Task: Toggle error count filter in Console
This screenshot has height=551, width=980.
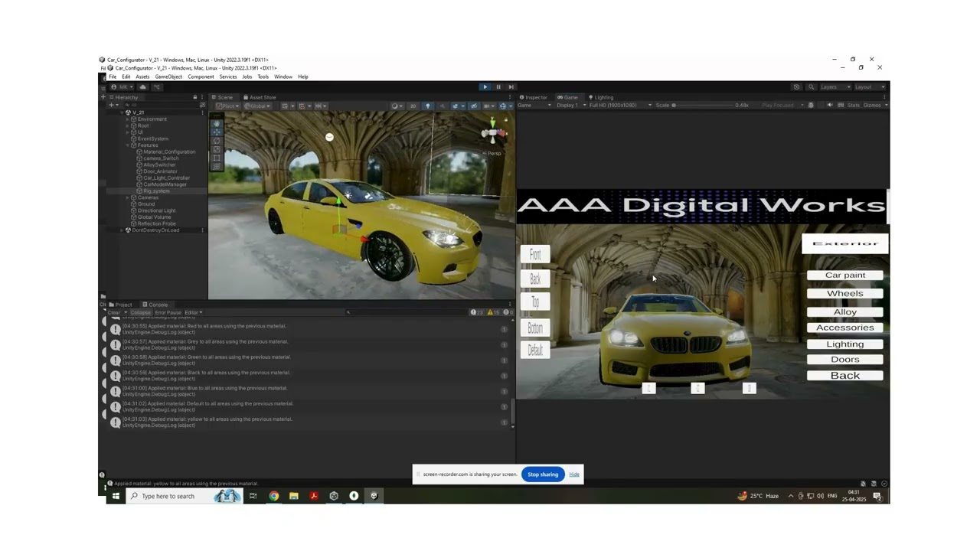Action: click(x=508, y=312)
